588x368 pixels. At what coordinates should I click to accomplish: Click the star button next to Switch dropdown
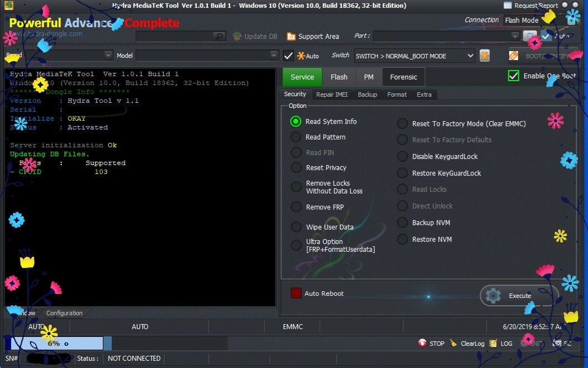tap(485, 56)
